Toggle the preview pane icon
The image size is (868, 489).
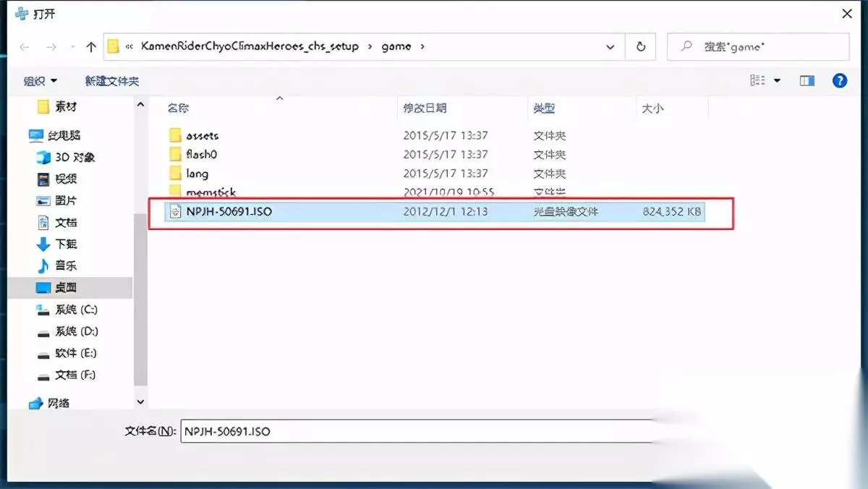(807, 81)
